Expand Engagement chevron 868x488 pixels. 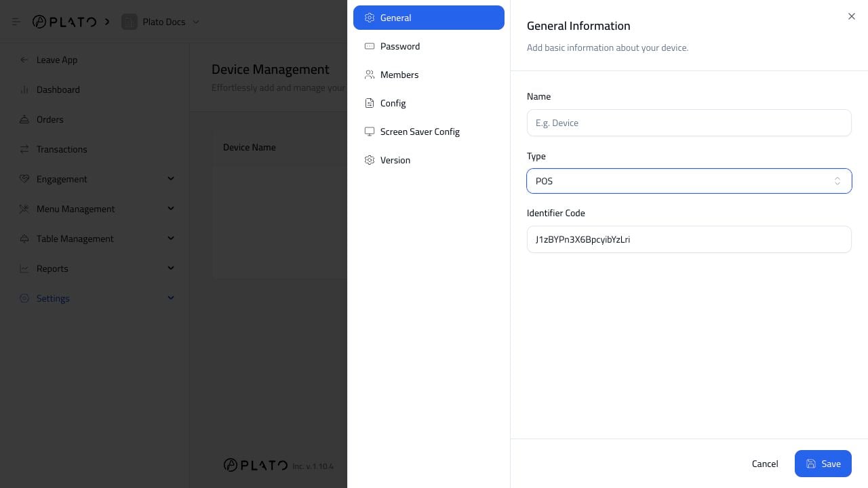(171, 178)
